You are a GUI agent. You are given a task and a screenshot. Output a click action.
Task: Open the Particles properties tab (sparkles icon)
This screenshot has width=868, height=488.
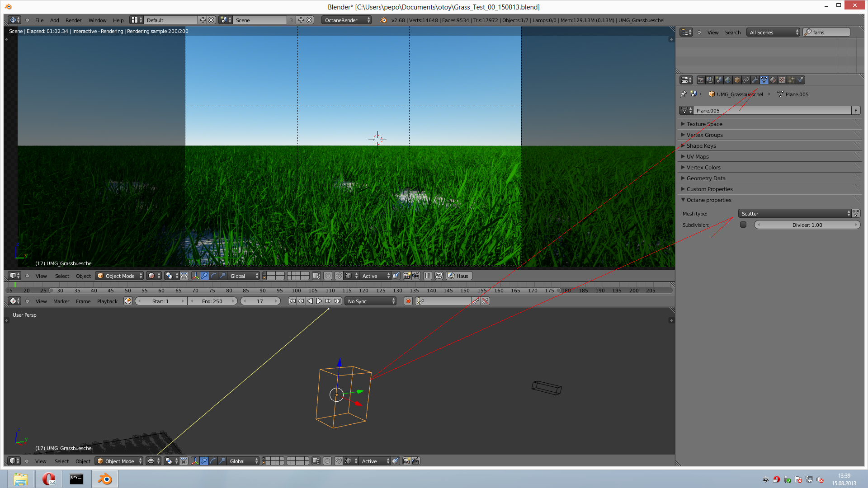pyautogui.click(x=791, y=80)
